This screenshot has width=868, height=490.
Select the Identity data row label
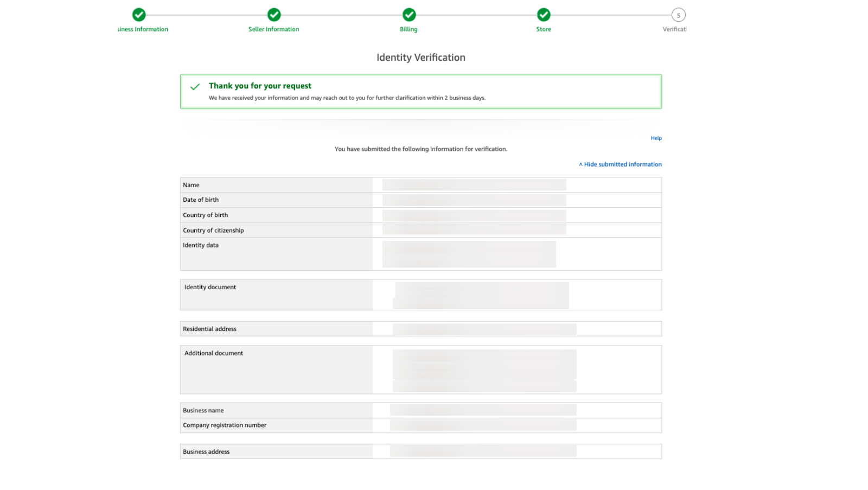coord(201,245)
